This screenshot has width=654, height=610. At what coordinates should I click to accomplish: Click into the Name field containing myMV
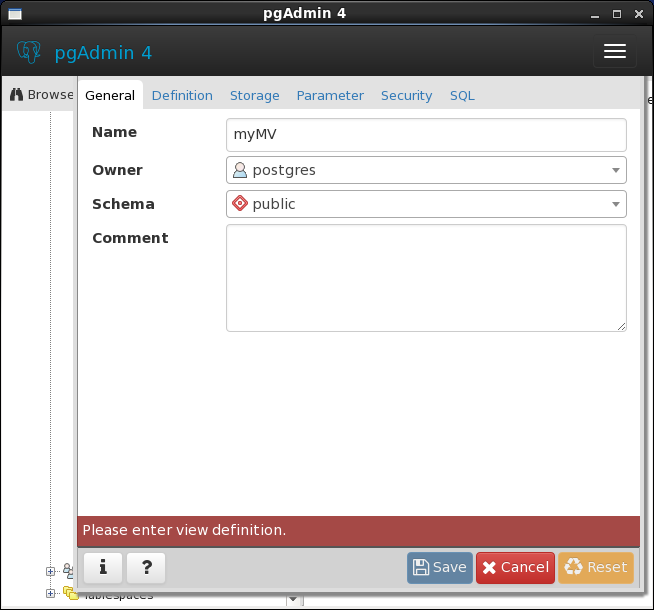(x=426, y=135)
